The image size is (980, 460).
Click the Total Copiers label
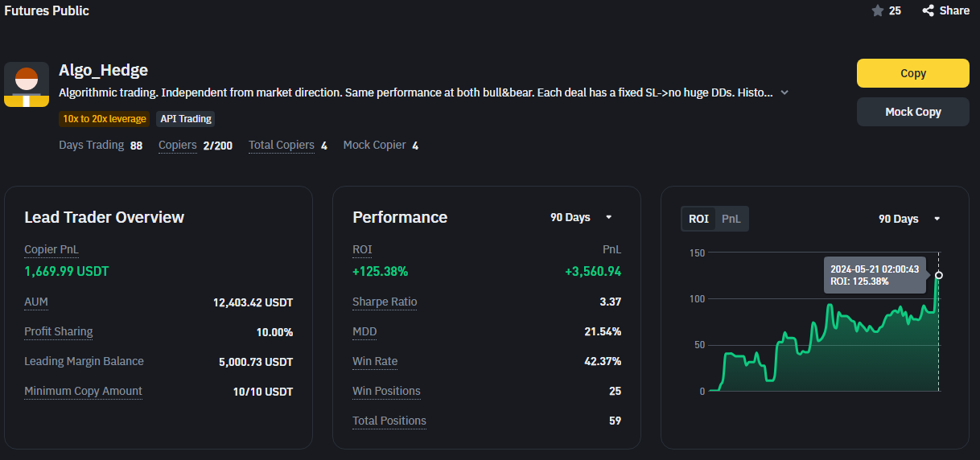(282, 146)
